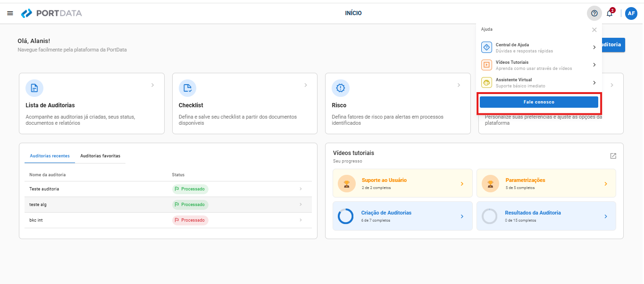The width and height of the screenshot is (644, 284).
Task: Close the Ajuda help panel
Action: 594,30
